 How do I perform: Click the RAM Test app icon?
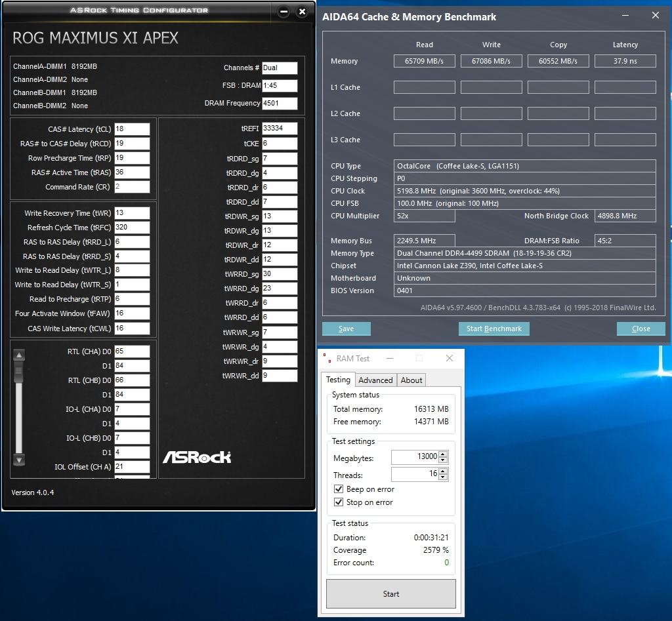[x=327, y=358]
